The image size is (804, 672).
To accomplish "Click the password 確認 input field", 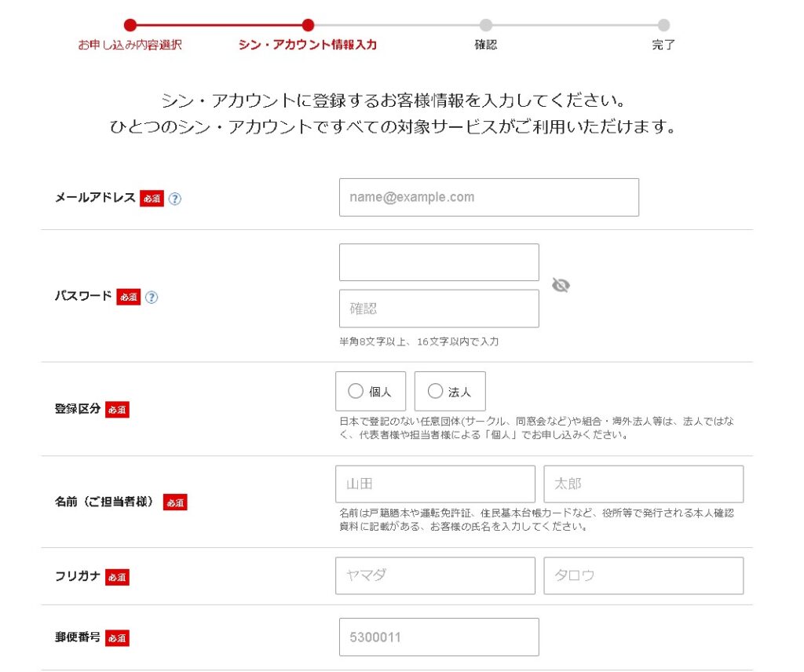I will 439,309.
